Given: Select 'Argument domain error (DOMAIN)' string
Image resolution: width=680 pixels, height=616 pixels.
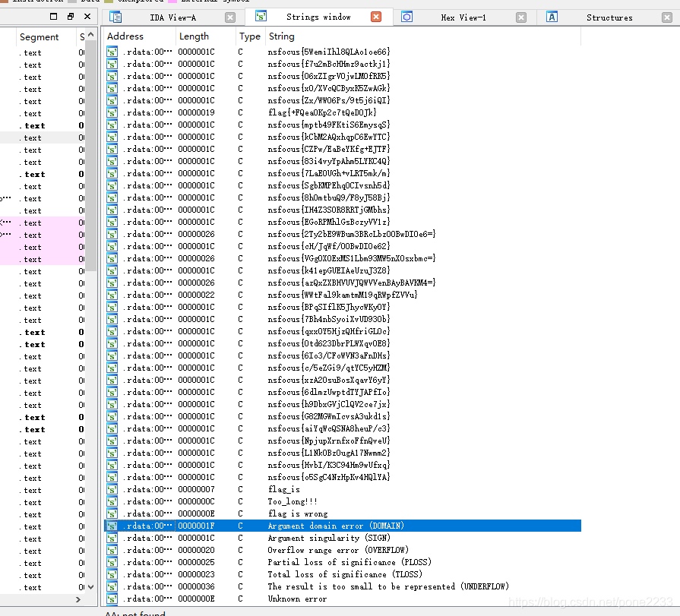Looking at the screenshot, I should 336,526.
